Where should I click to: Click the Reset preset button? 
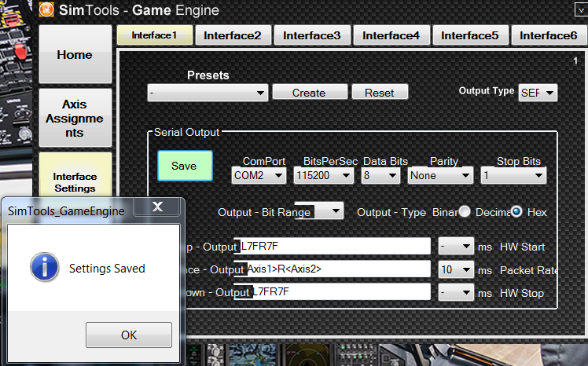coord(380,92)
